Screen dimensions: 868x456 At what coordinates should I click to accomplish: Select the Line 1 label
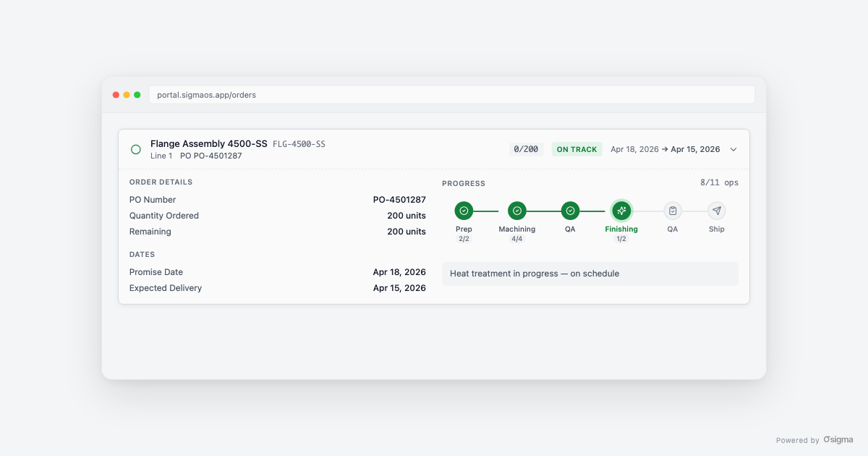pos(161,156)
